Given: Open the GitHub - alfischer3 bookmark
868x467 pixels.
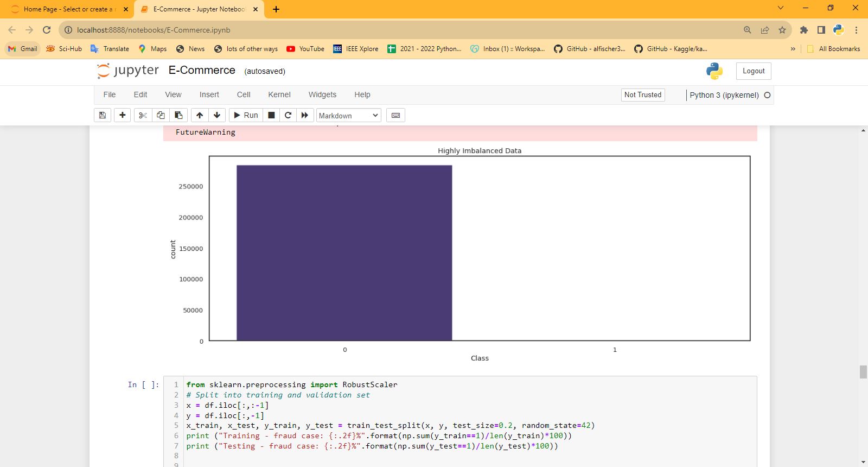Looking at the screenshot, I should point(590,49).
